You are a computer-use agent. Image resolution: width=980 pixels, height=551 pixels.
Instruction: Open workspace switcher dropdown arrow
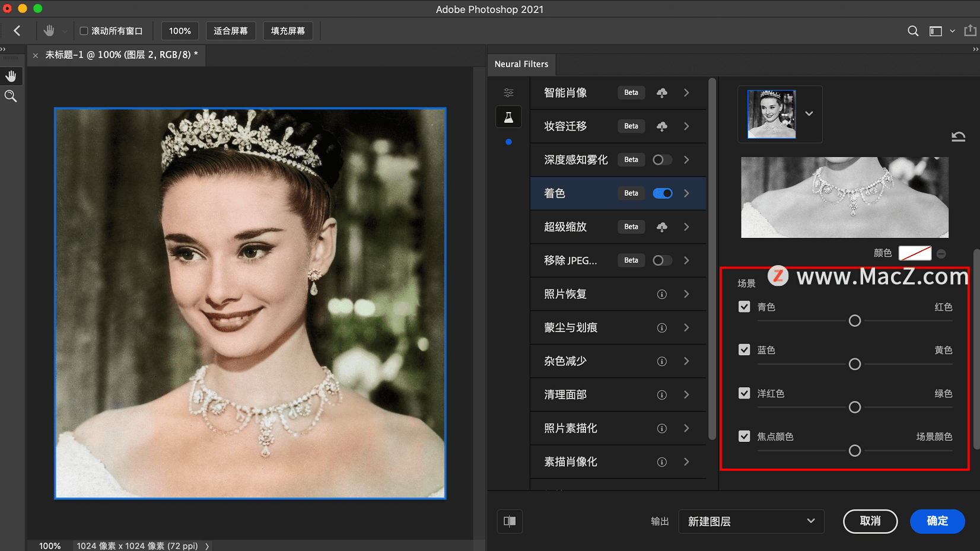952,31
